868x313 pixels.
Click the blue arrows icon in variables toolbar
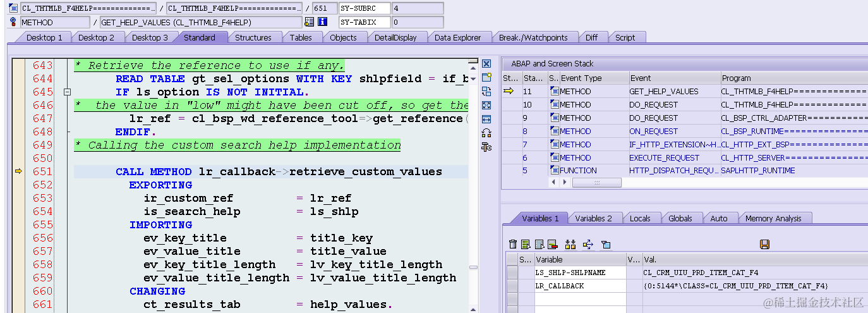pyautogui.click(x=588, y=244)
